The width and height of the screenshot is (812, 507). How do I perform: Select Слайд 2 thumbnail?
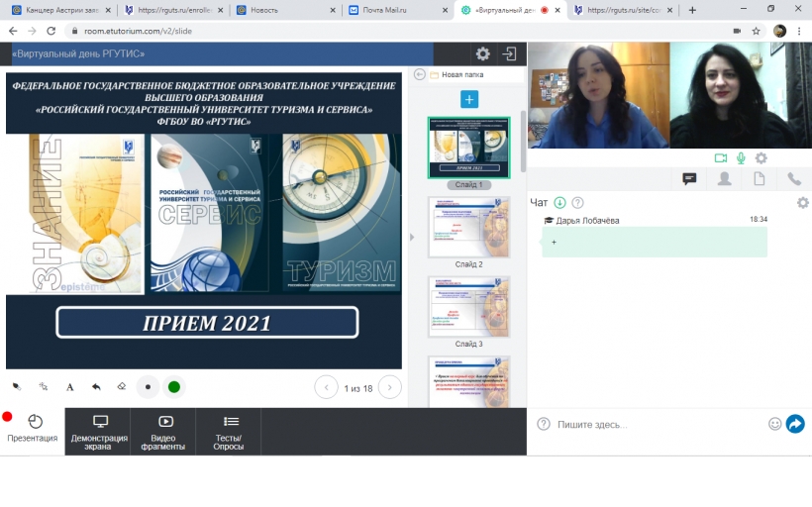pos(469,227)
